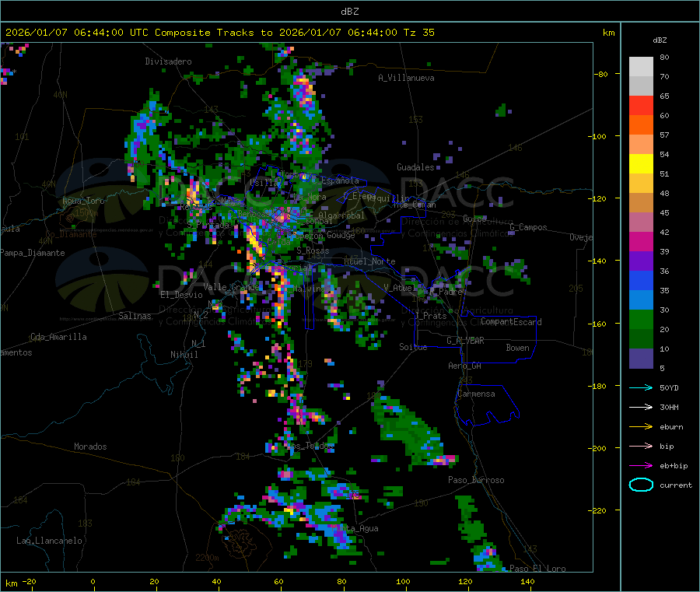Click the 140 km horizontal axis tick
Viewport: 700px width, 592px height.
pyautogui.click(x=527, y=582)
